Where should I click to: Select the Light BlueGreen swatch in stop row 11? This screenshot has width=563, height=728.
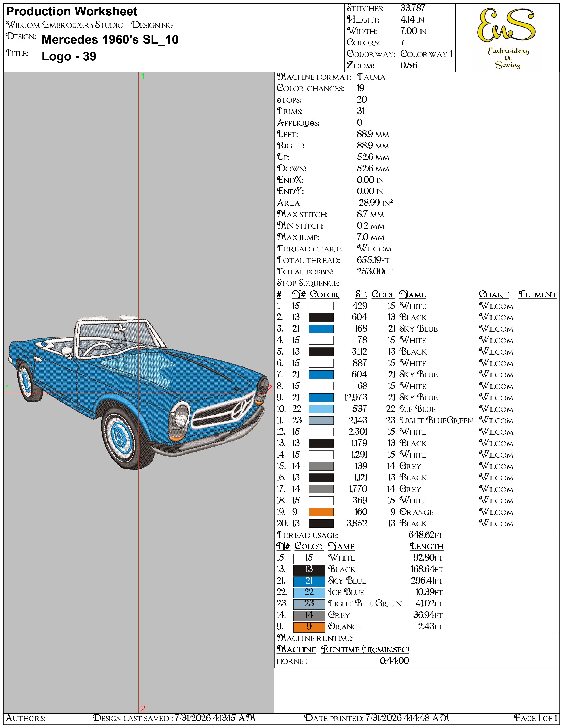(321, 420)
